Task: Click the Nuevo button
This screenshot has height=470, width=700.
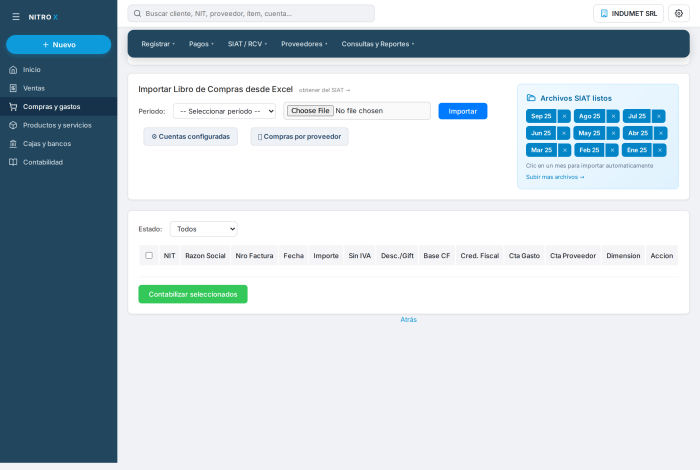Action: (x=58, y=45)
